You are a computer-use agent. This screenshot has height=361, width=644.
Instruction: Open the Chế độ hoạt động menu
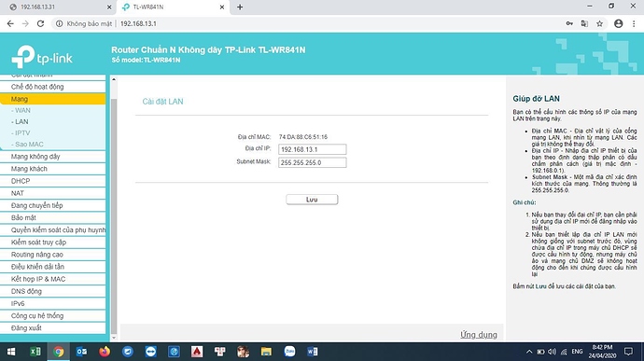coord(53,87)
